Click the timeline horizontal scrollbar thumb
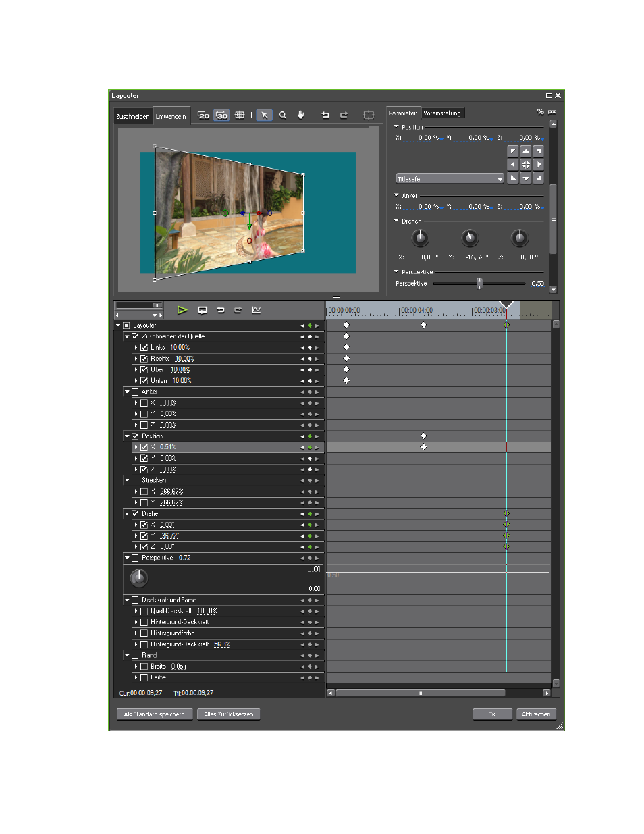This screenshot has height=834, width=644. (x=421, y=693)
